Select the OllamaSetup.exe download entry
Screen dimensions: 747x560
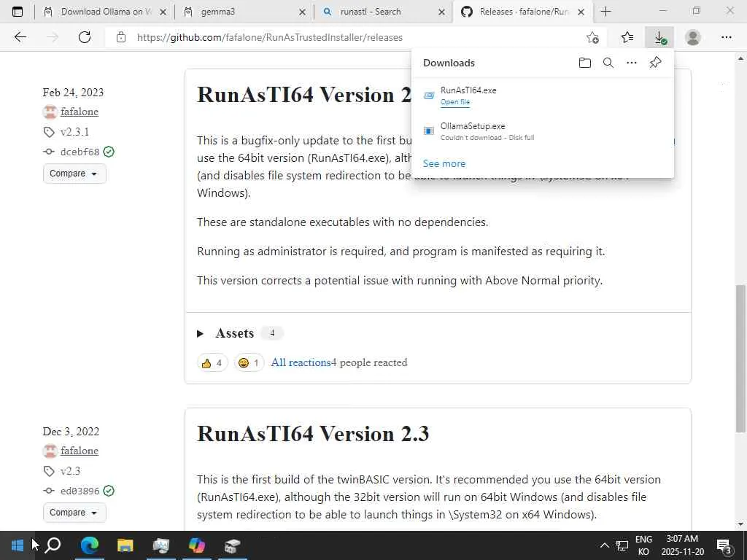point(542,131)
